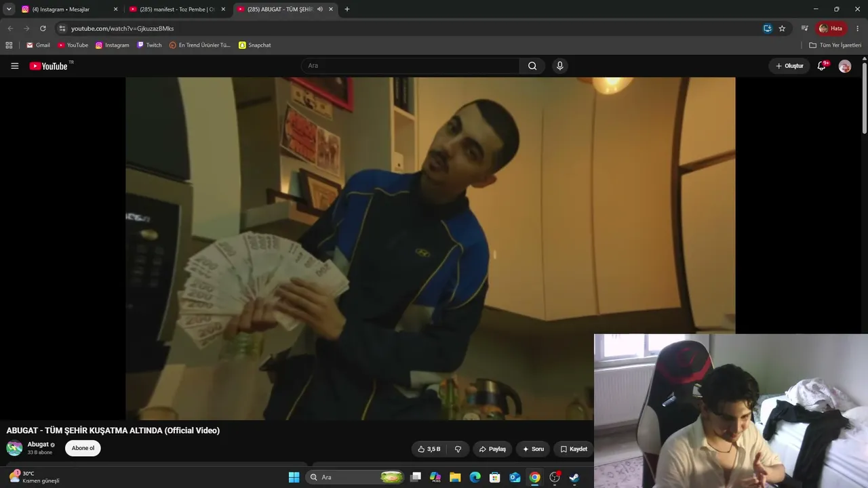Close the ABUGAT video tab
The width and height of the screenshot is (868, 488).
[x=331, y=9]
